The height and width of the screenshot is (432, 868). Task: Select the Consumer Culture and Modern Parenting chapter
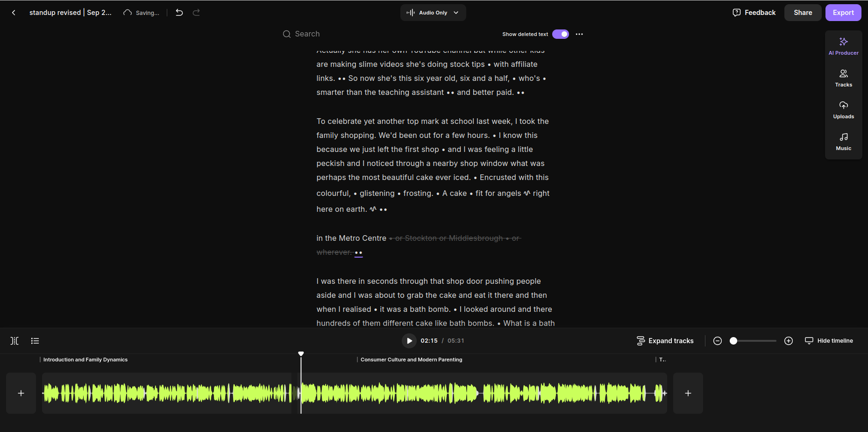point(411,360)
